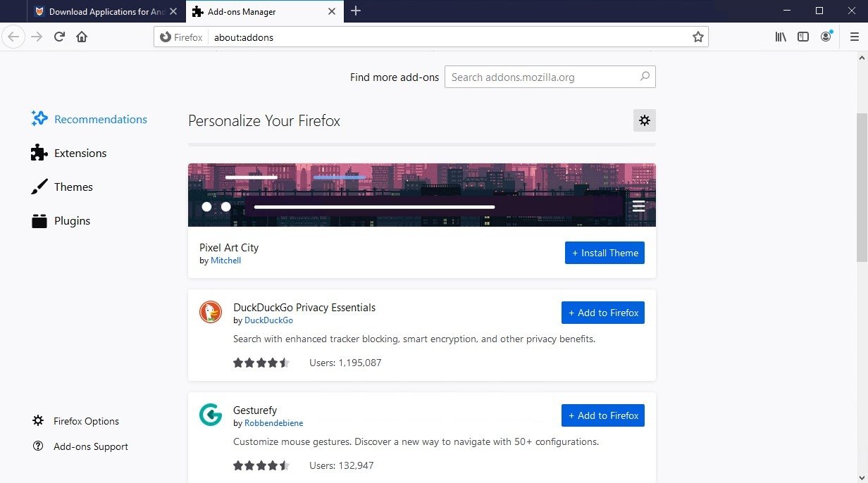Viewport: 868px width, 483px height.
Task: Click the magnifier icon in add-ons search
Action: pos(645,77)
